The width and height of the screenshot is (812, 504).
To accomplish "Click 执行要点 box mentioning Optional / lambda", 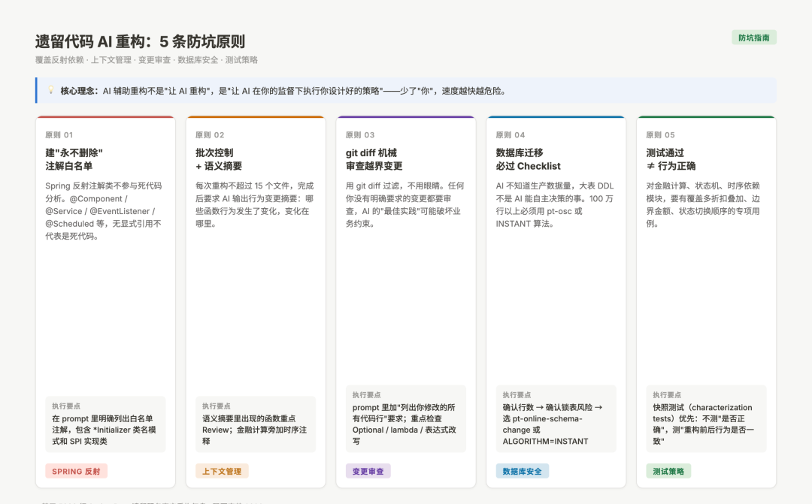I will tap(406, 418).
